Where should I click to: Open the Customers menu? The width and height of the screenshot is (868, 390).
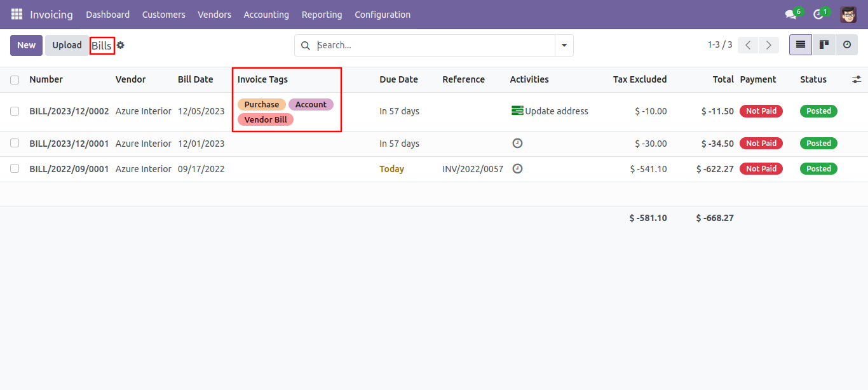pyautogui.click(x=164, y=15)
